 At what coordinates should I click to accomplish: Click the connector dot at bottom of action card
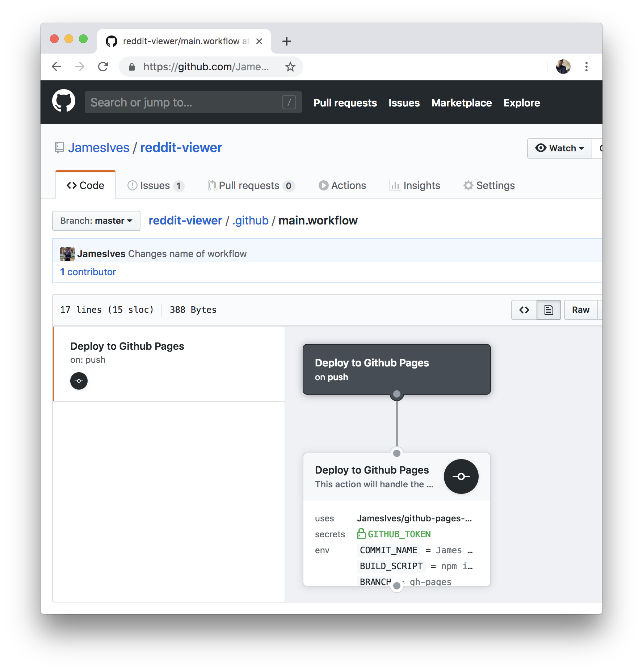click(397, 586)
